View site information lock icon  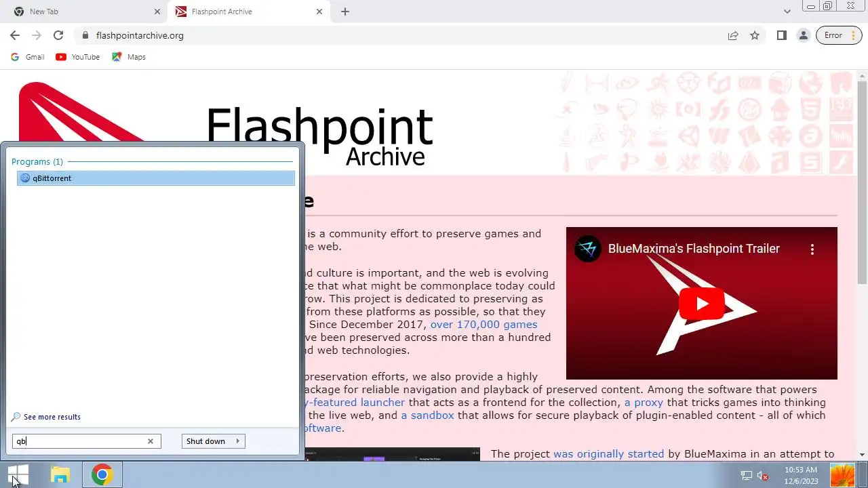coord(85,35)
